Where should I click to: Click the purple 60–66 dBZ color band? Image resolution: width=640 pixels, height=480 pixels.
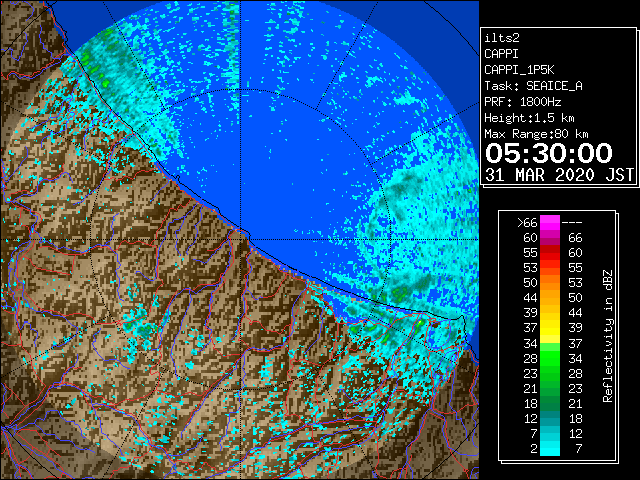click(x=550, y=238)
